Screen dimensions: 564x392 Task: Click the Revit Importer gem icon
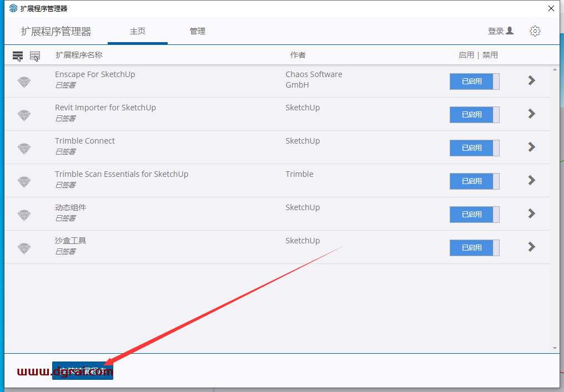coord(24,115)
